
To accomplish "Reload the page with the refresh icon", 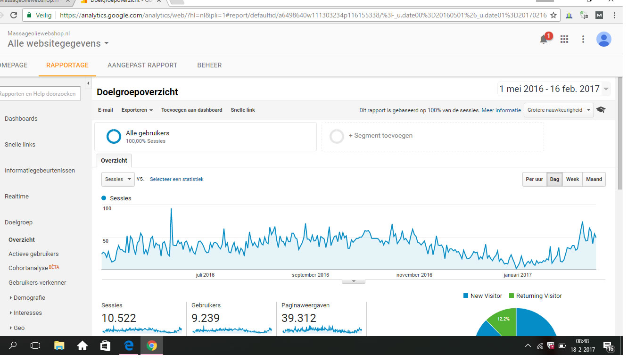I will tap(14, 15).
